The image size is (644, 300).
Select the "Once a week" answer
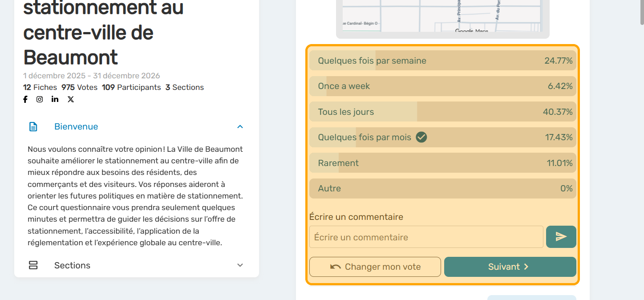tap(442, 86)
